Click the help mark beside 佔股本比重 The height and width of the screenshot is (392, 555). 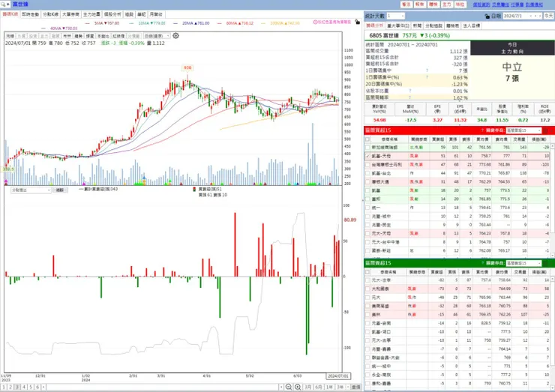[410, 91]
